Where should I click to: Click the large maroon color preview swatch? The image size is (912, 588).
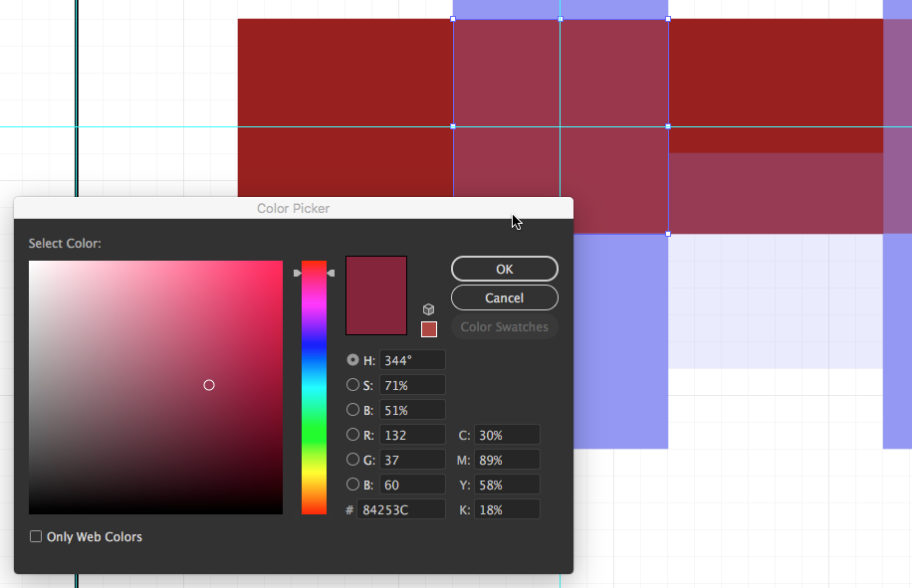(x=376, y=295)
